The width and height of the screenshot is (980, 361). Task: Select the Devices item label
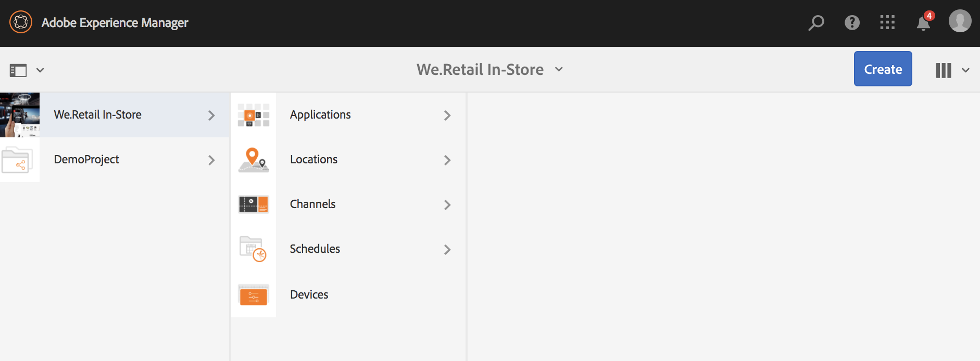(309, 295)
